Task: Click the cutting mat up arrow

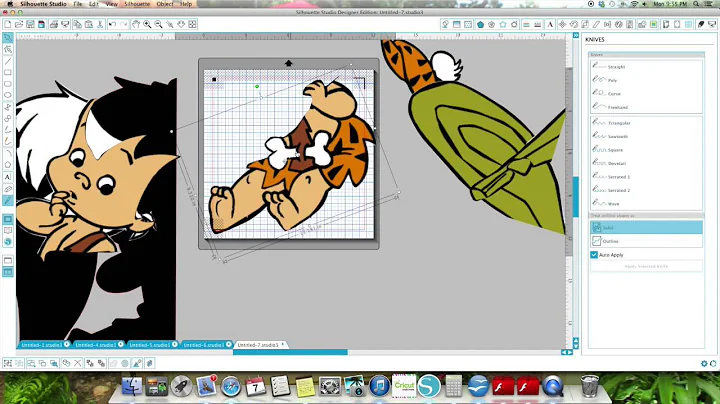Action: [x=288, y=63]
